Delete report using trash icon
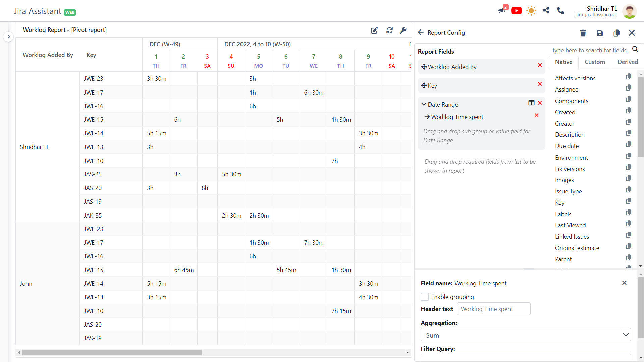Viewport: 644px width, 362px height. (x=583, y=33)
